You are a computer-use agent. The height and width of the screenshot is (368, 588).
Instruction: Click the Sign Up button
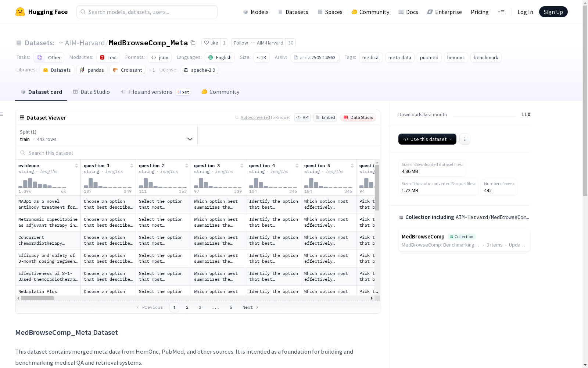coord(553,12)
